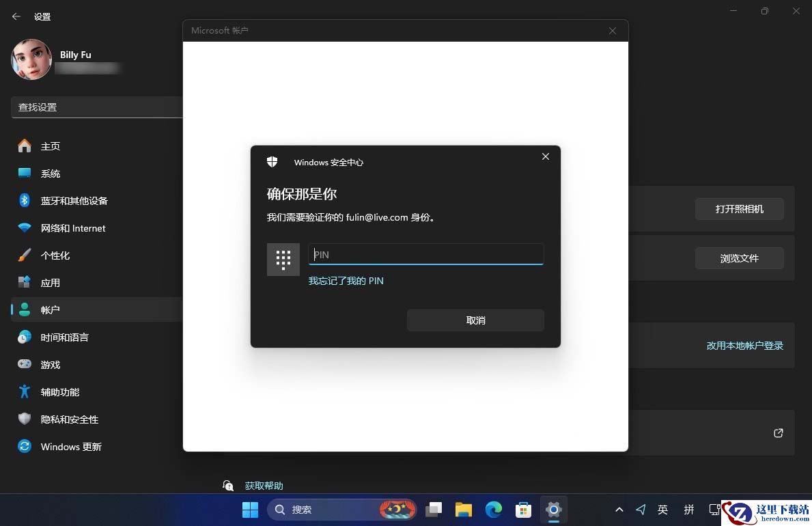Open 应用 settings category
Viewport: 812px width, 526px height.
tap(97, 283)
